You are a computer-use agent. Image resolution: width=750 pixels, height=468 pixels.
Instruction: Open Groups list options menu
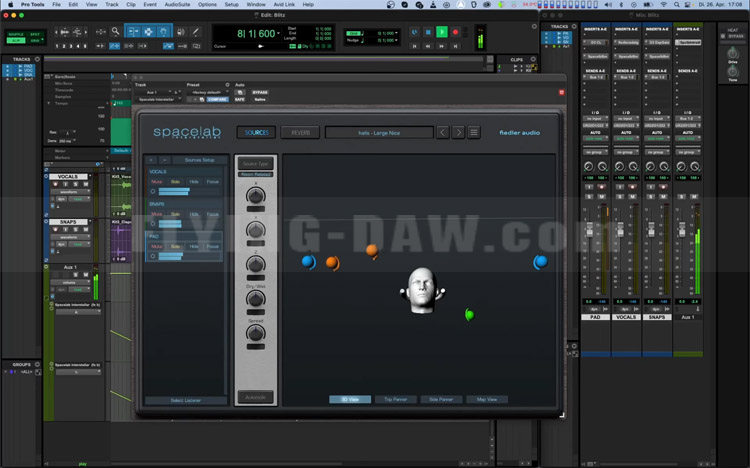[x=37, y=365]
